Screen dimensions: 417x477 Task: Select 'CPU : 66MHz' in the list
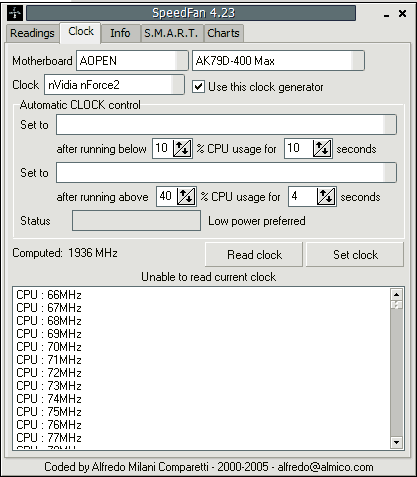49,295
